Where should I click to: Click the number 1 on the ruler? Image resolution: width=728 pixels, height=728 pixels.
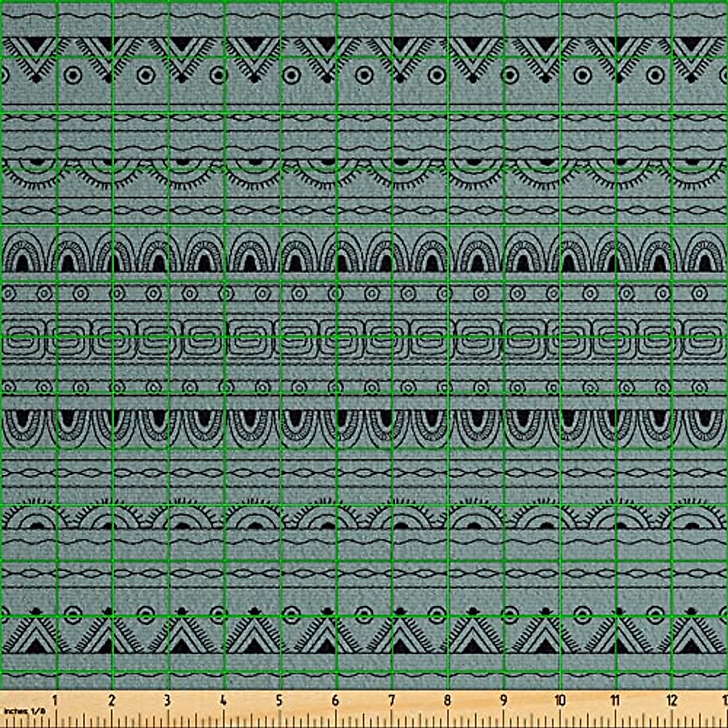pyautogui.click(x=55, y=700)
